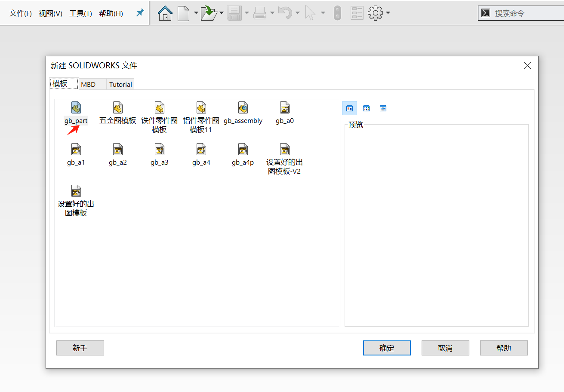Viewport: 564px width, 392px height.
Task: Select the gb_assembly template icon
Action: (243, 107)
